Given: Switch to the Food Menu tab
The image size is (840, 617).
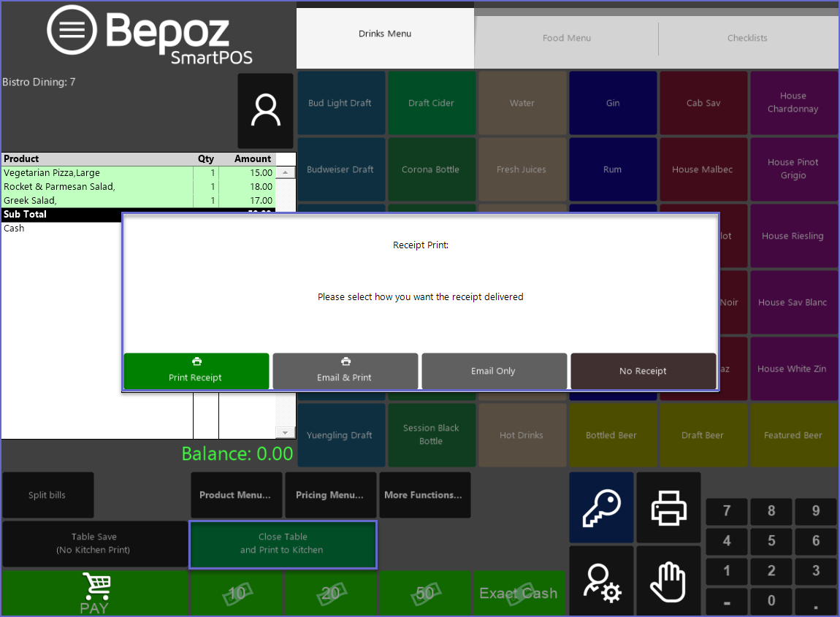Looking at the screenshot, I should pos(567,38).
